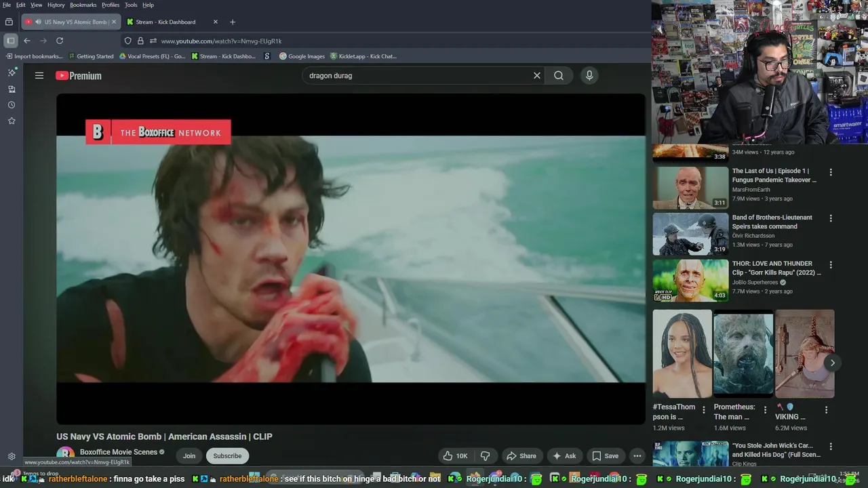The width and height of the screenshot is (868, 488).
Task: Open the Profiles menu
Action: coord(111,5)
